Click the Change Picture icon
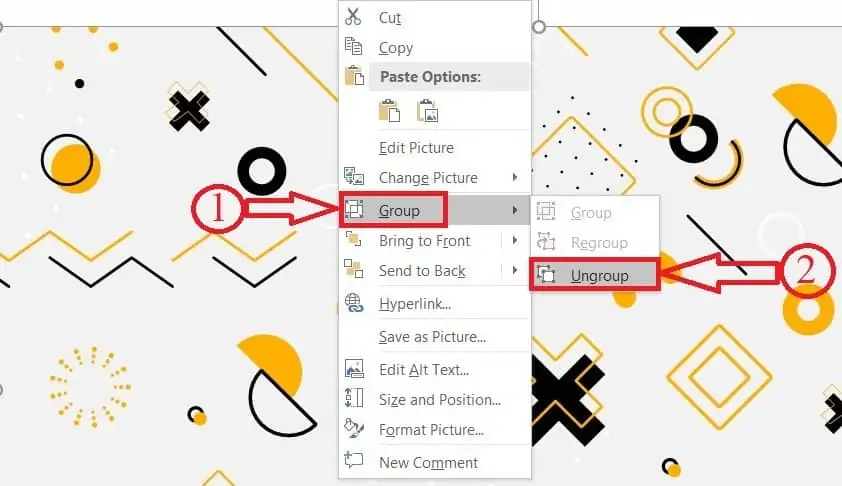The image size is (842, 486). pyautogui.click(x=353, y=176)
